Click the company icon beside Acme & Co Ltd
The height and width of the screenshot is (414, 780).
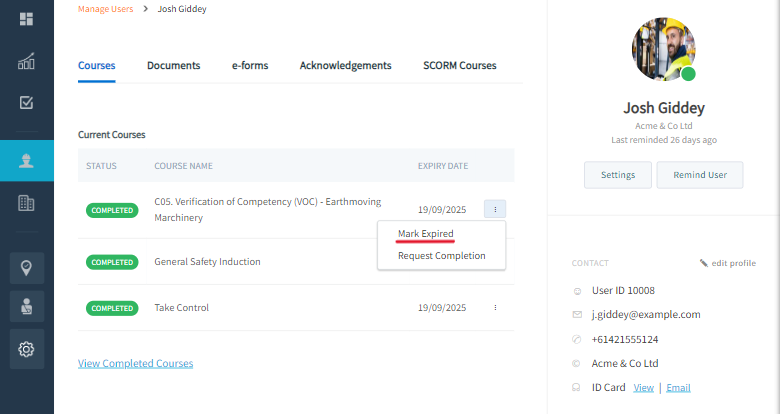[577, 364]
